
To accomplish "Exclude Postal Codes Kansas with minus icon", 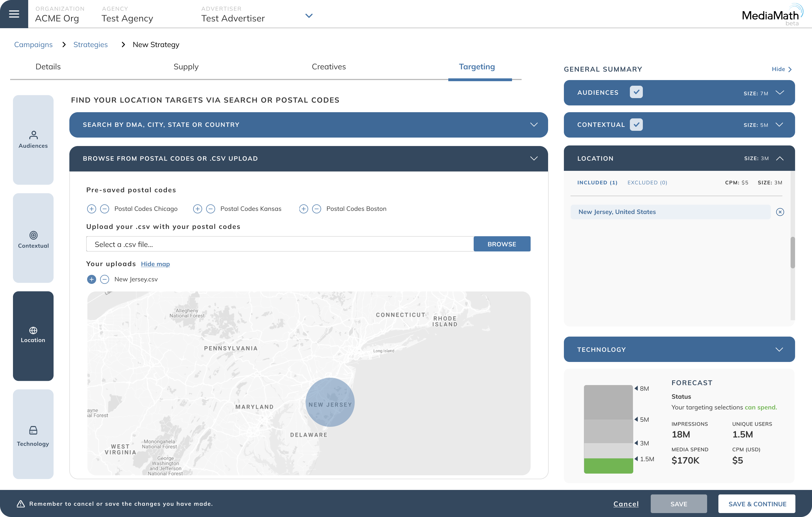I will 210,209.
